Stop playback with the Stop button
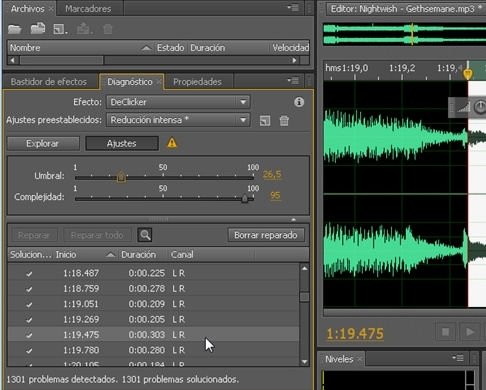The height and width of the screenshot is (390, 486). [x=445, y=332]
